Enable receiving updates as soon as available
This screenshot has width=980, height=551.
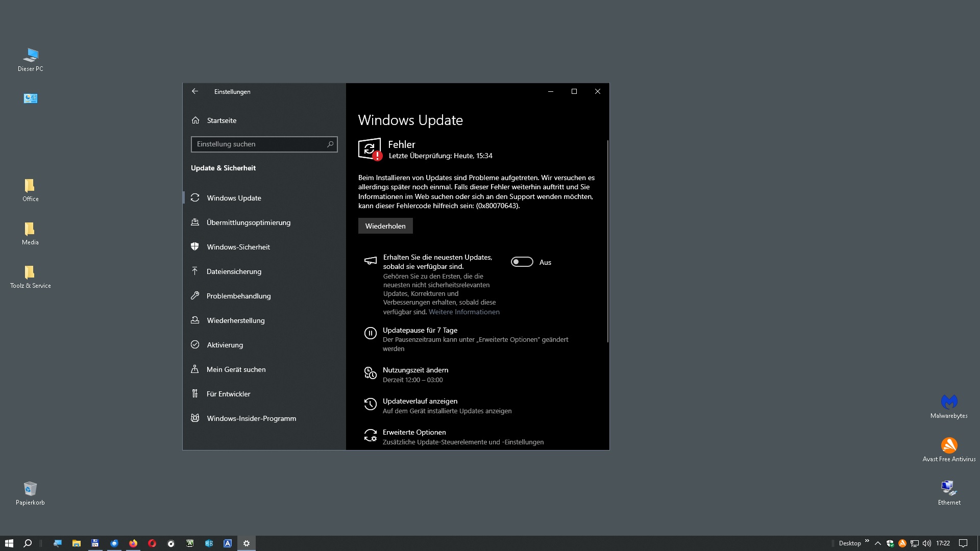tap(522, 262)
